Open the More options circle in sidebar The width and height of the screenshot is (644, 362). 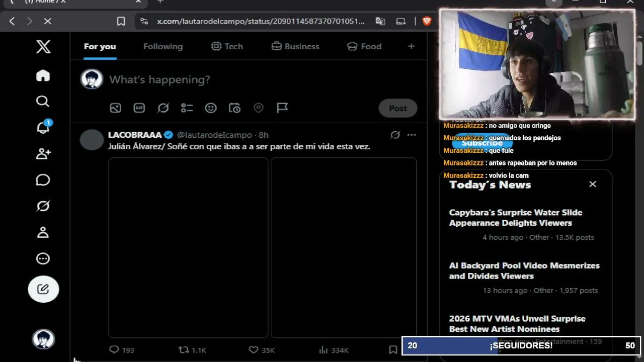(x=43, y=258)
